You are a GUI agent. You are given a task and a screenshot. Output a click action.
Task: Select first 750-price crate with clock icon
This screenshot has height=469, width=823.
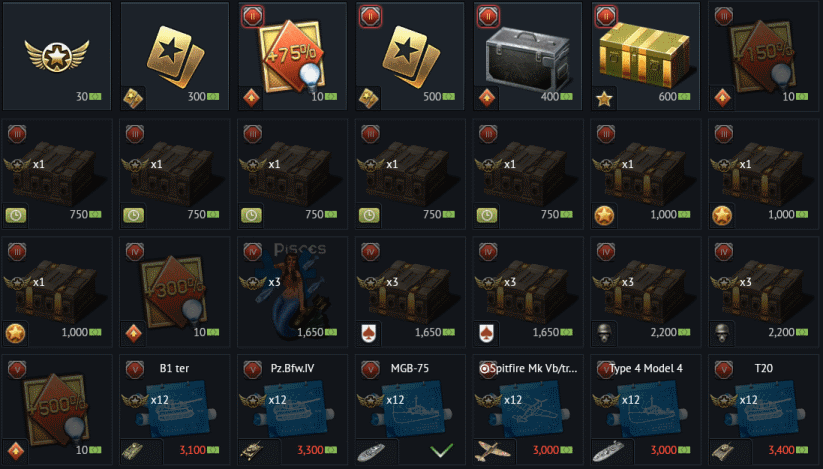point(57,174)
